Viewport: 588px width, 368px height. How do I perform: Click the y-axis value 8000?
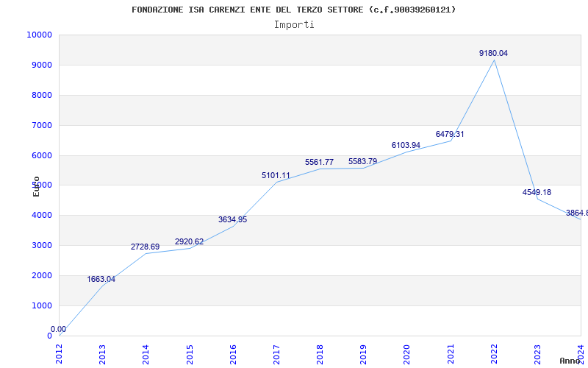pos(42,95)
